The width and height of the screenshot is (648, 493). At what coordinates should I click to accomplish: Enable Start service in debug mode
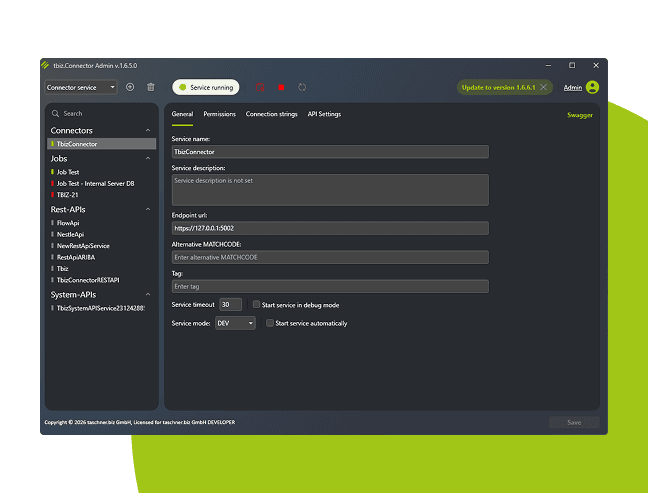[x=256, y=305]
